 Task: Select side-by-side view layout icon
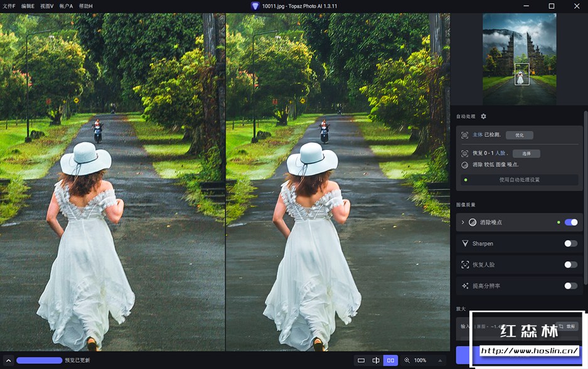click(x=391, y=360)
